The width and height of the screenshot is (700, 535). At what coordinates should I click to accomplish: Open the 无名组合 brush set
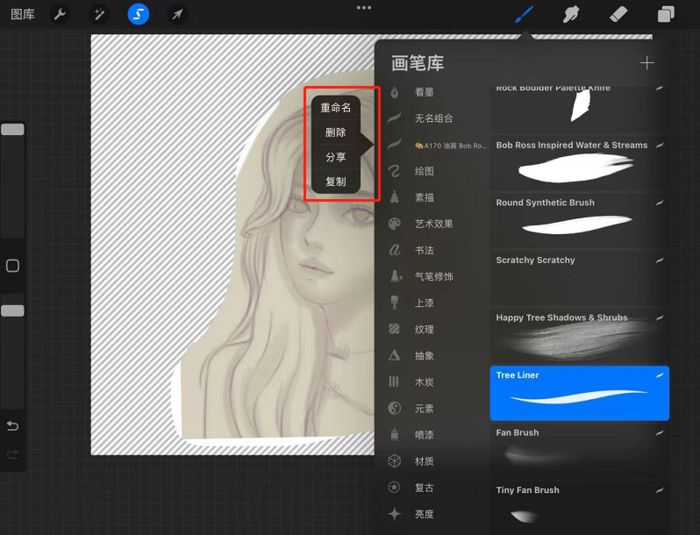coord(433,118)
